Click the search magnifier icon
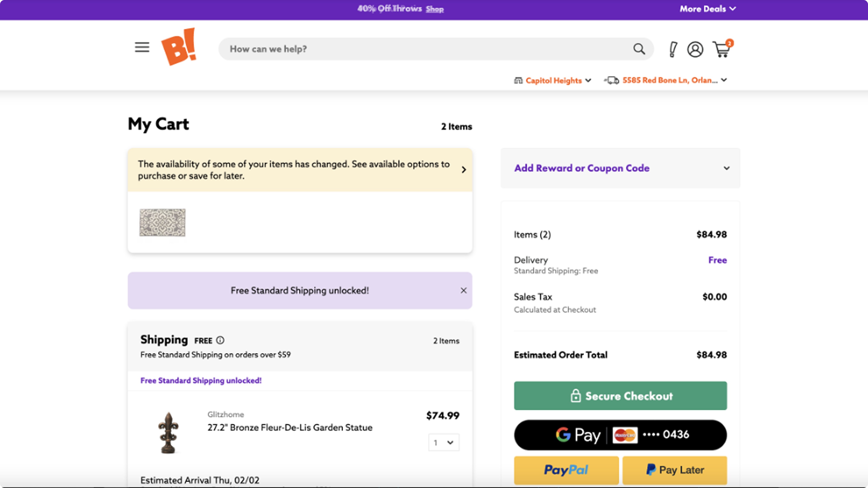 (x=639, y=49)
